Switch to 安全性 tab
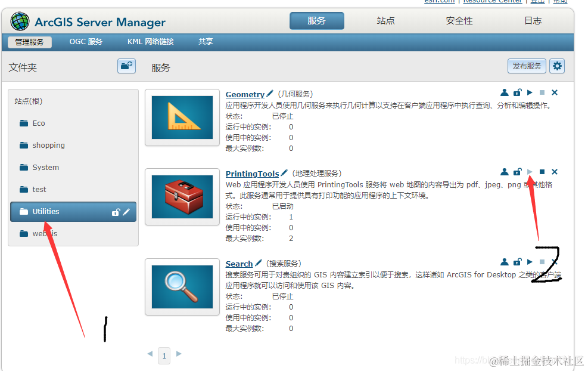The height and width of the screenshot is (371, 588). 459,21
